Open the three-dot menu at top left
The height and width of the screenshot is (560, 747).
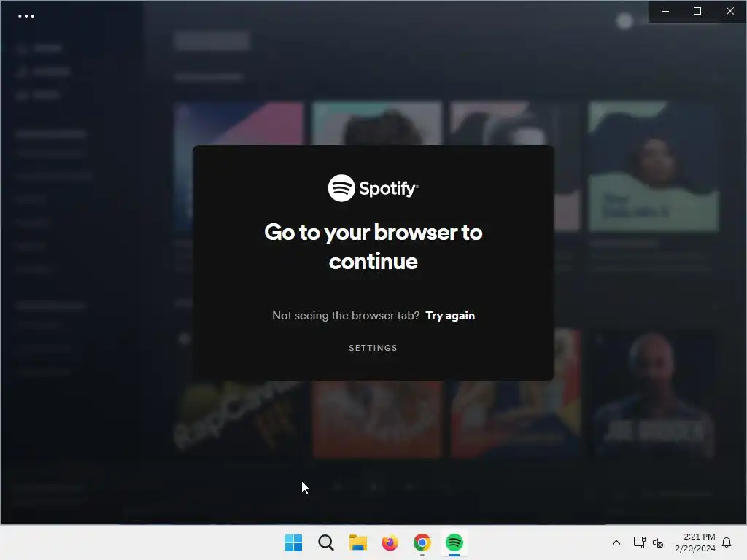pyautogui.click(x=26, y=16)
